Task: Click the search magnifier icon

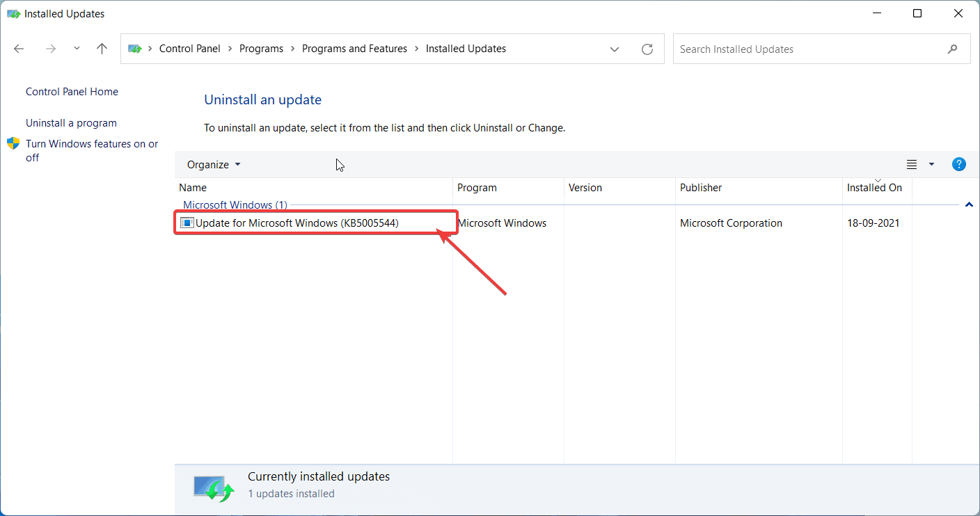Action: coord(953,49)
